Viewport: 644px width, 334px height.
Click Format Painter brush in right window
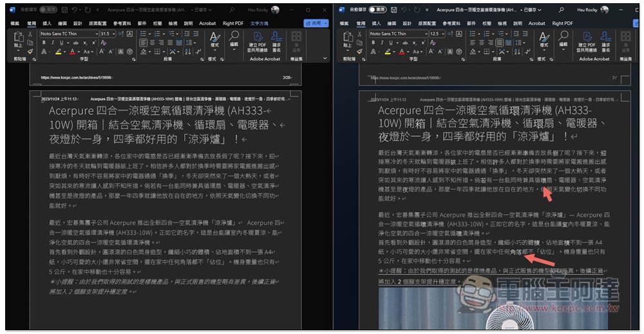(359, 51)
